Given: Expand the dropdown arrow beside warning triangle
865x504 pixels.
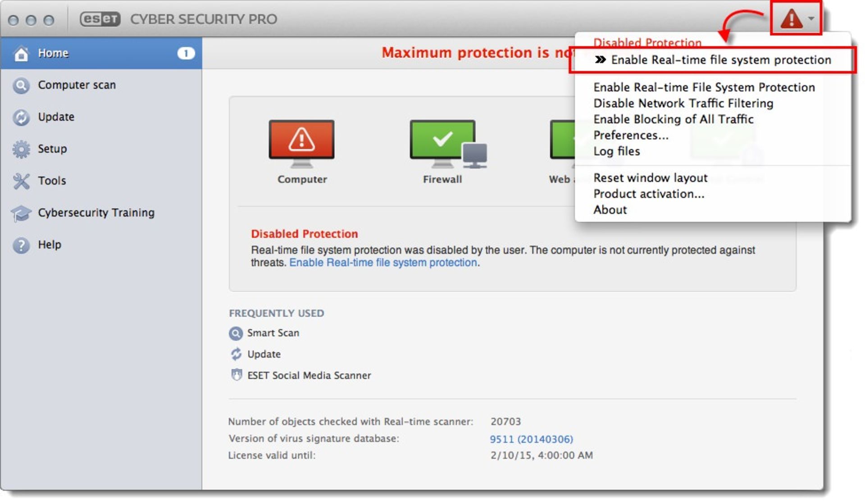Looking at the screenshot, I should pyautogui.click(x=811, y=18).
